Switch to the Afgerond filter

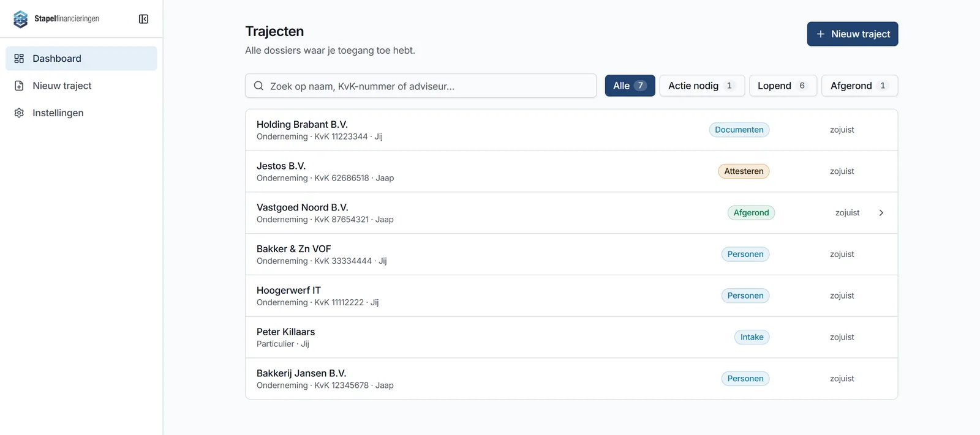(859, 86)
